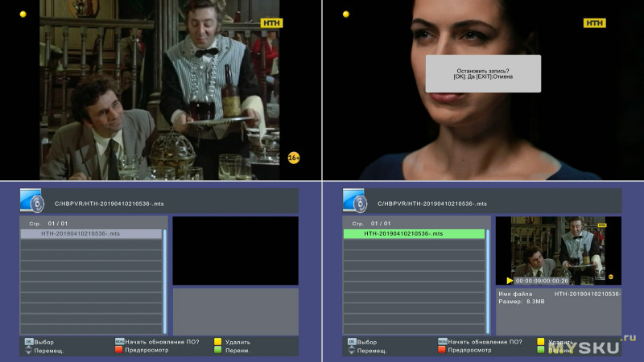The image size is (644, 362).
Task: Click the yellow square beside the MYSKU watermark
Action: point(541,341)
